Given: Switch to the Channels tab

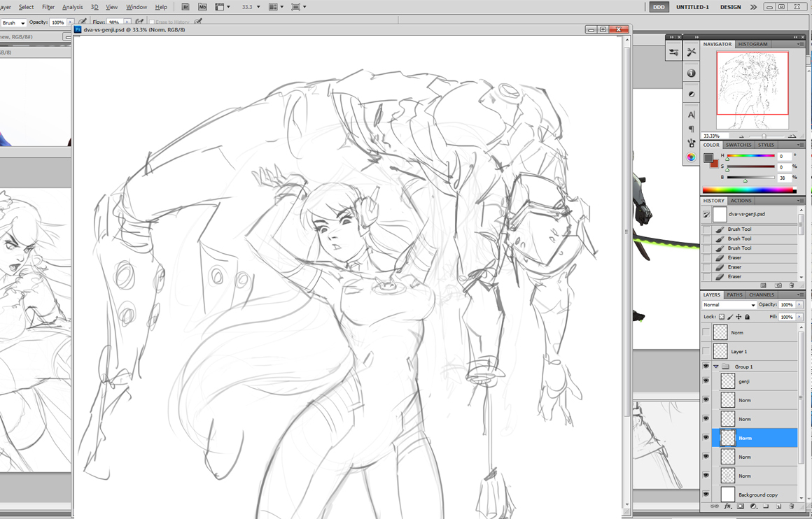Looking at the screenshot, I should click(762, 294).
